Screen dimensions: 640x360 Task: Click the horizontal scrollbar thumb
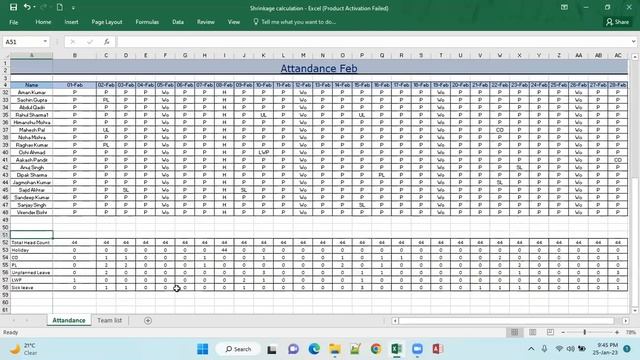click(506, 321)
